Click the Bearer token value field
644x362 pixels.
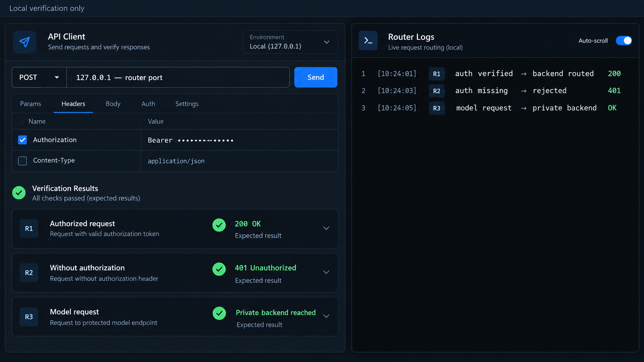(x=239, y=140)
